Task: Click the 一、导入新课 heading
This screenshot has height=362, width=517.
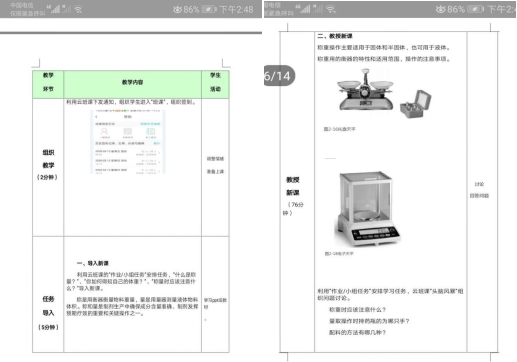Action: coord(93,263)
